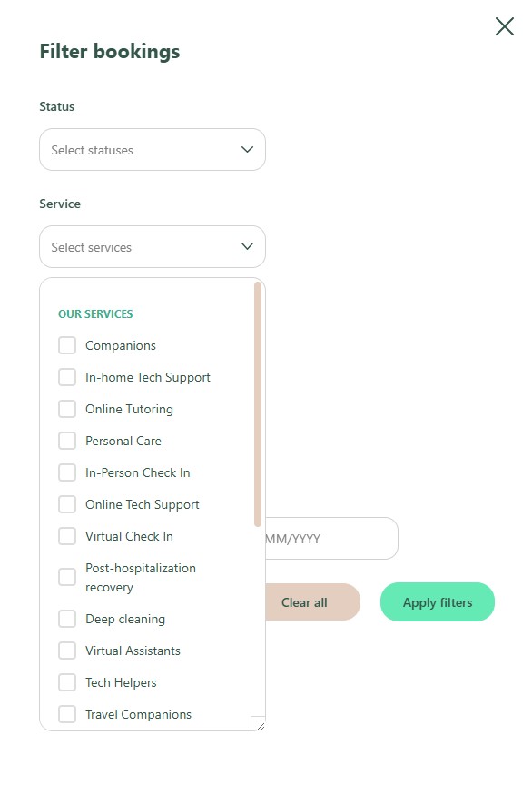
Task: Collapse the Select services dropdown
Action: [x=153, y=246]
